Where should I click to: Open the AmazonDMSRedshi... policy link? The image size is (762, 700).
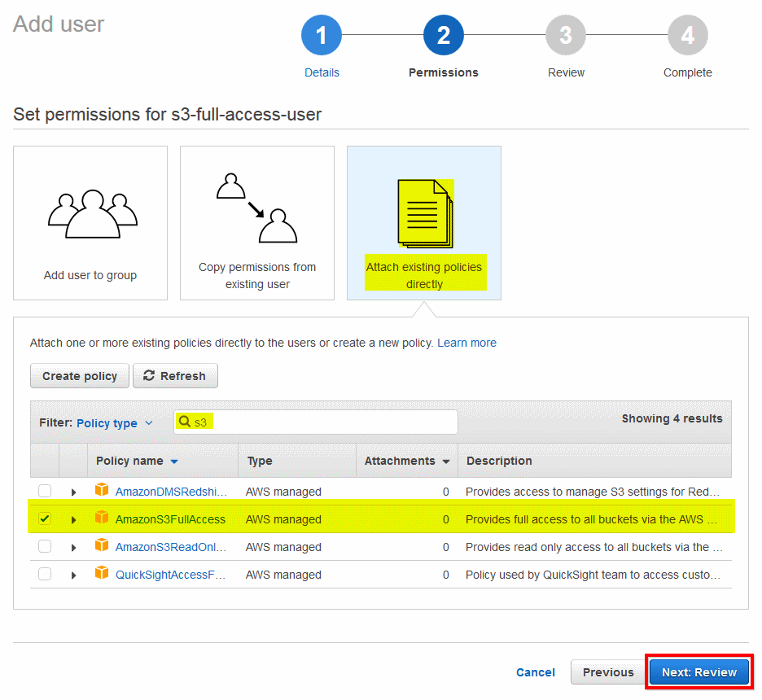[171, 492]
